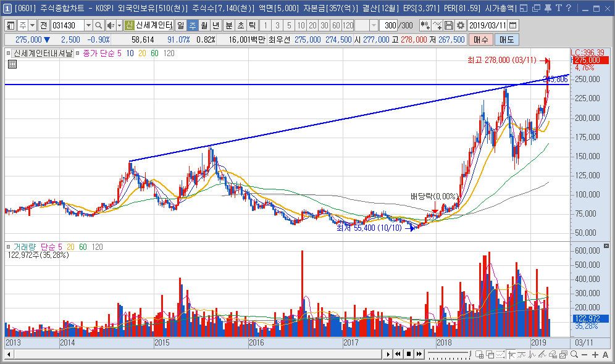Click the fast-forward double-arrow button
The height and width of the screenshot is (364, 615).
click(419, 354)
